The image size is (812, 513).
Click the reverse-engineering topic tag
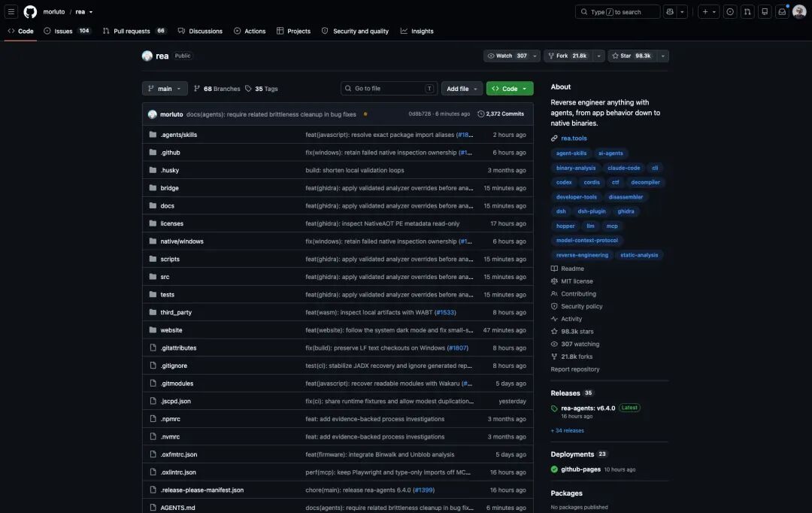[582, 255]
